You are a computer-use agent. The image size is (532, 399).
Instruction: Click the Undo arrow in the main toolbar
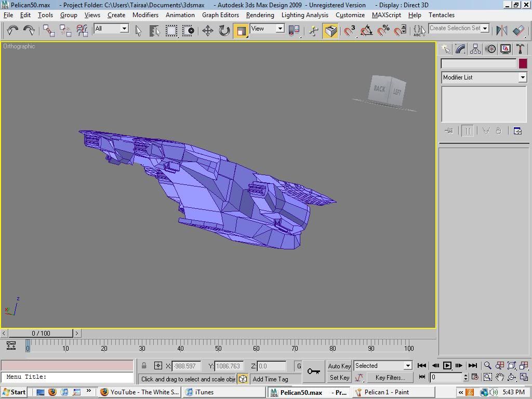point(12,31)
